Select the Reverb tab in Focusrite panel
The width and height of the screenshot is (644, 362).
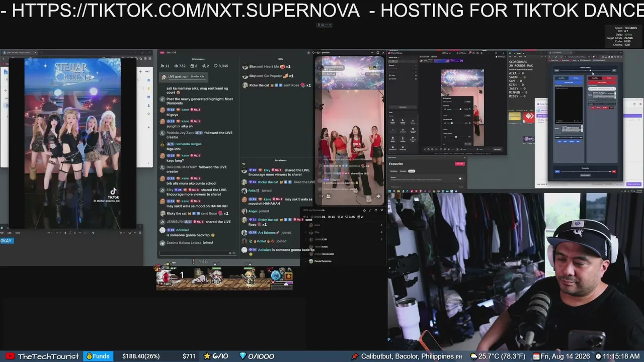[412, 171]
